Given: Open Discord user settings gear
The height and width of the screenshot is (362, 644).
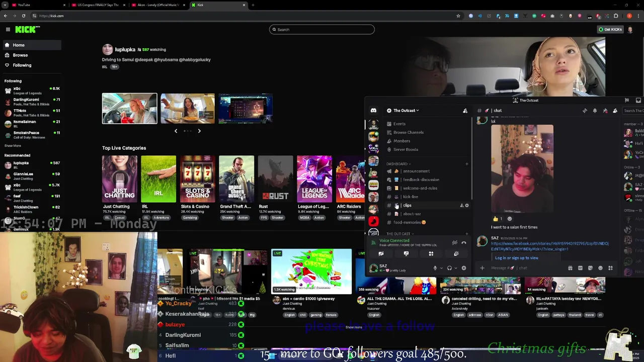Looking at the screenshot, I should pyautogui.click(x=464, y=268).
